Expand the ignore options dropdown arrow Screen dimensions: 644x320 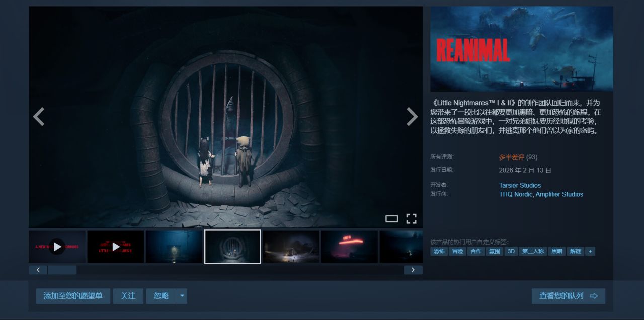pos(182,296)
